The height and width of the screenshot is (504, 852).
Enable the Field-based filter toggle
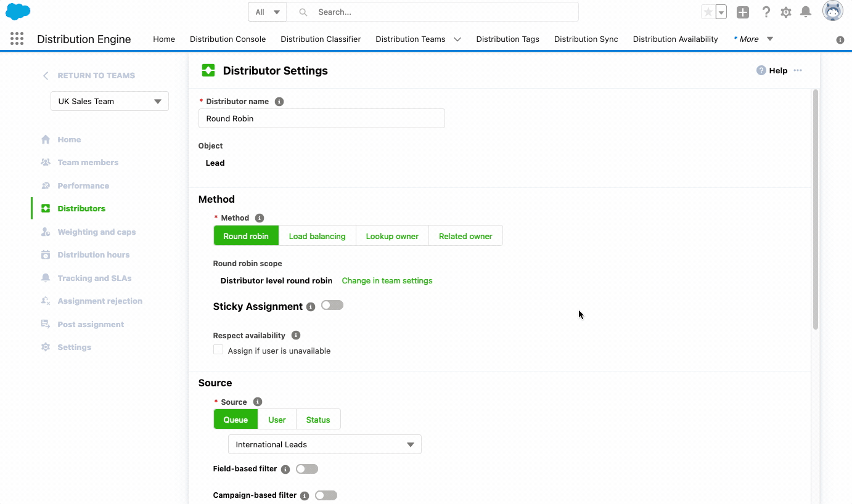[x=307, y=469]
